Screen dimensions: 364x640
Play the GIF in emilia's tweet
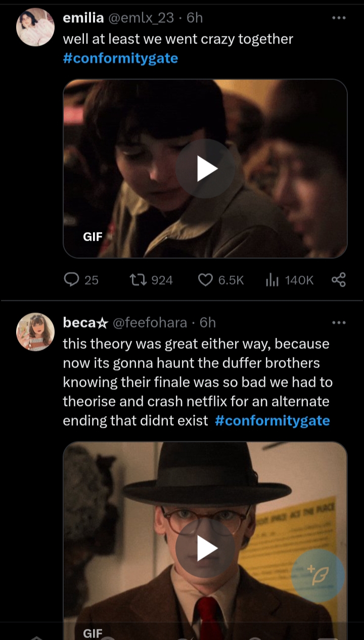point(205,168)
